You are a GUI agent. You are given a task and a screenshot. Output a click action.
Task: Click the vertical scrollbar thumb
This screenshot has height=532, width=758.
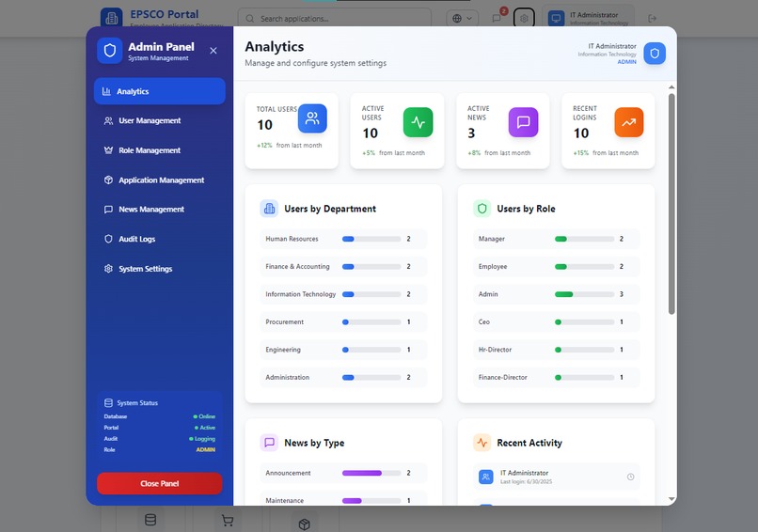671,204
